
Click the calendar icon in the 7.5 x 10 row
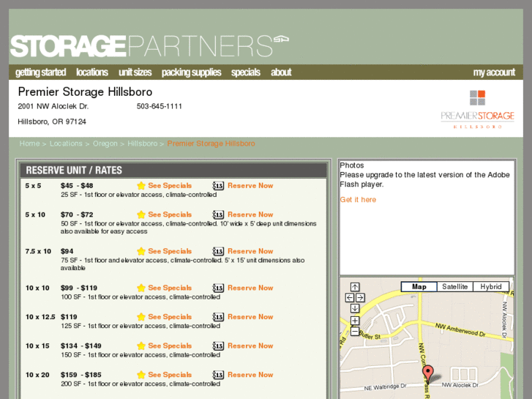218,251
